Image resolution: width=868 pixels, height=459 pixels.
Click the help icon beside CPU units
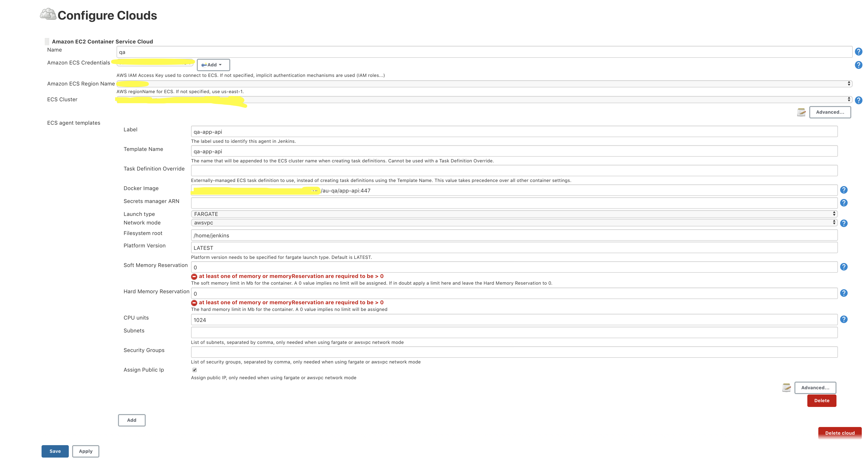tap(844, 319)
